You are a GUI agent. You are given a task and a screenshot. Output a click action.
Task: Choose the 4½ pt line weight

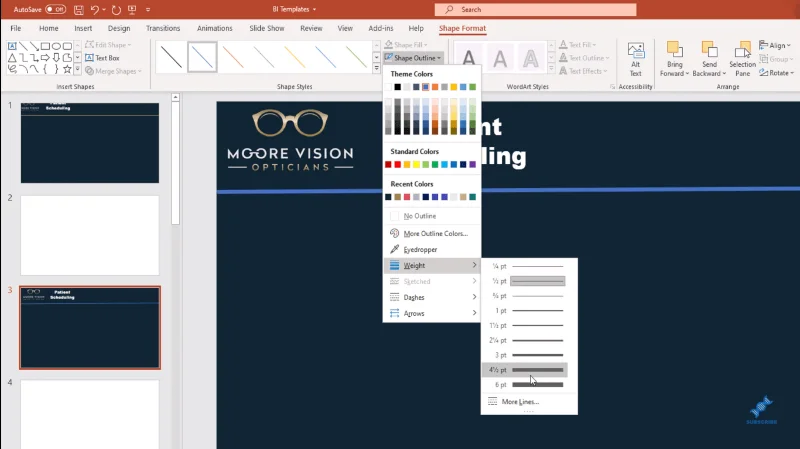point(525,369)
